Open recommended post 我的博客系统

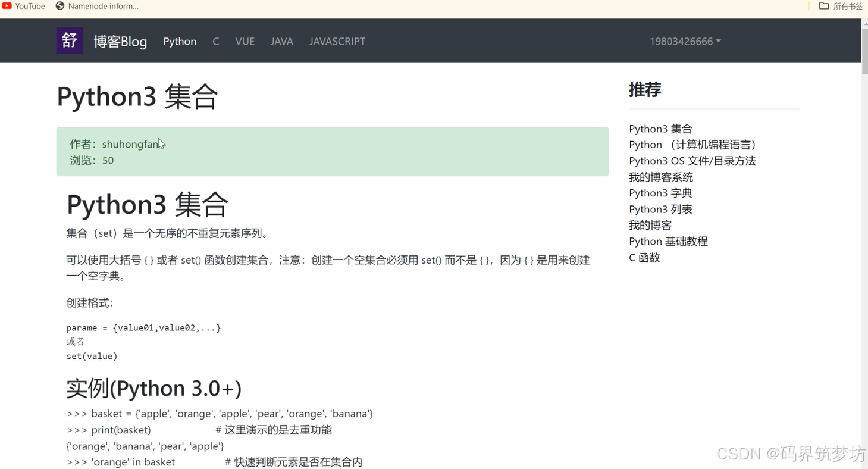point(661,177)
